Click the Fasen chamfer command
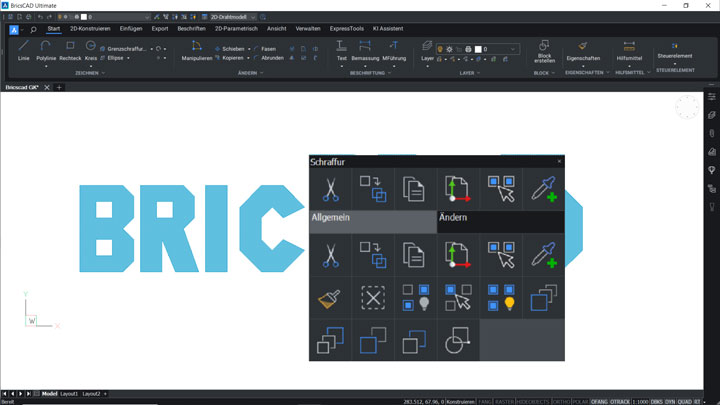The width and height of the screenshot is (720, 405). point(265,49)
